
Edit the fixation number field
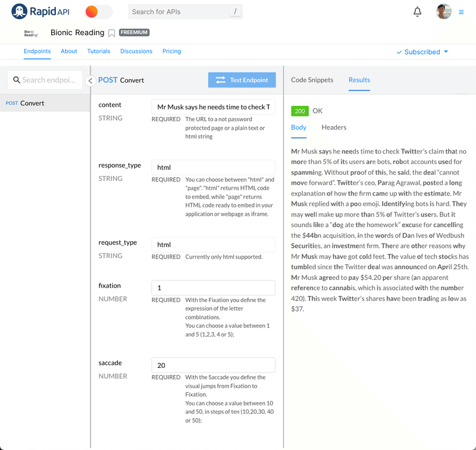click(214, 288)
